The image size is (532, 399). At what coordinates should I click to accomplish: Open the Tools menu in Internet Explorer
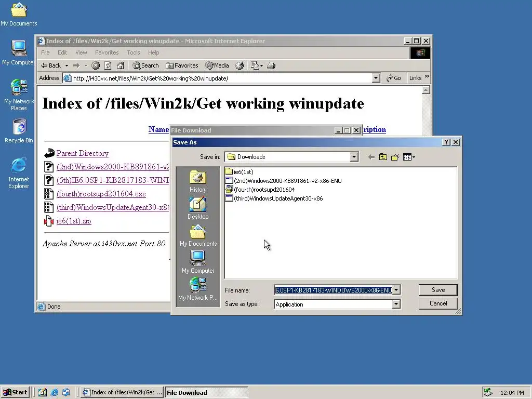pyautogui.click(x=134, y=52)
